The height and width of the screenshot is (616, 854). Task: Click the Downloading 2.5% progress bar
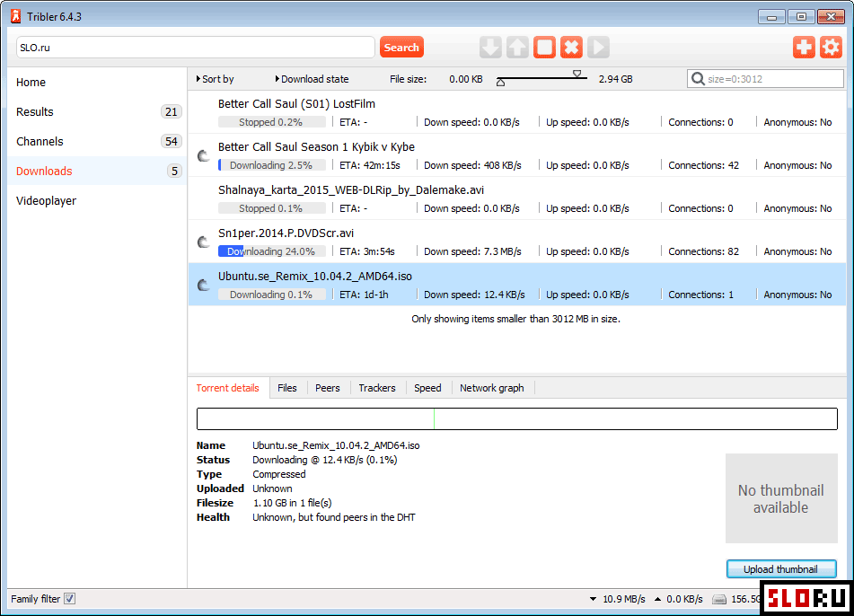pyautogui.click(x=272, y=165)
